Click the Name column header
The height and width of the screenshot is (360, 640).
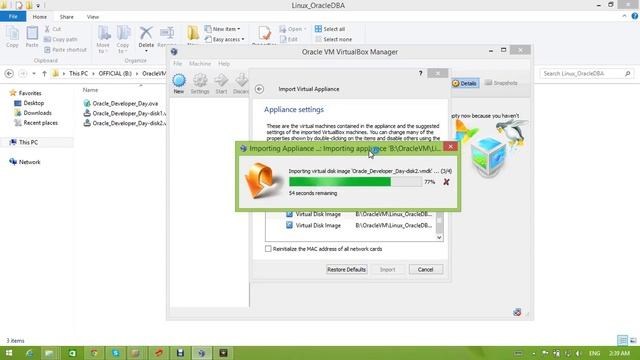[x=90, y=90]
